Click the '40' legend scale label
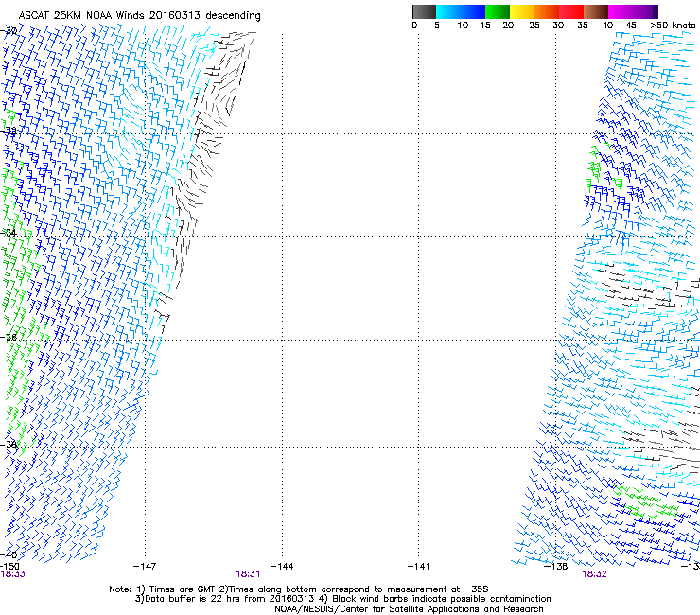The image size is (700, 615). click(607, 25)
